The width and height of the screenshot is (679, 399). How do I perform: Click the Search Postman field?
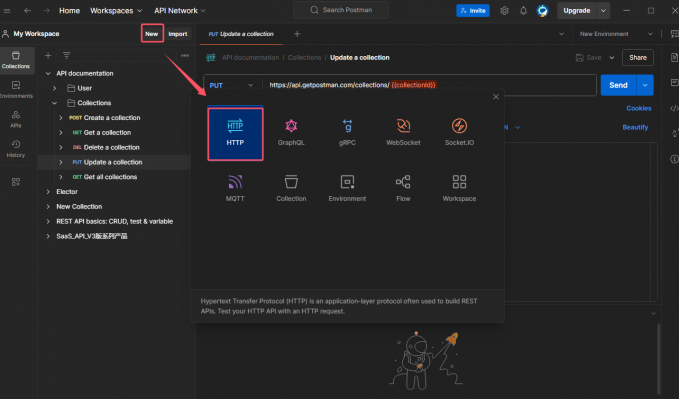click(341, 10)
